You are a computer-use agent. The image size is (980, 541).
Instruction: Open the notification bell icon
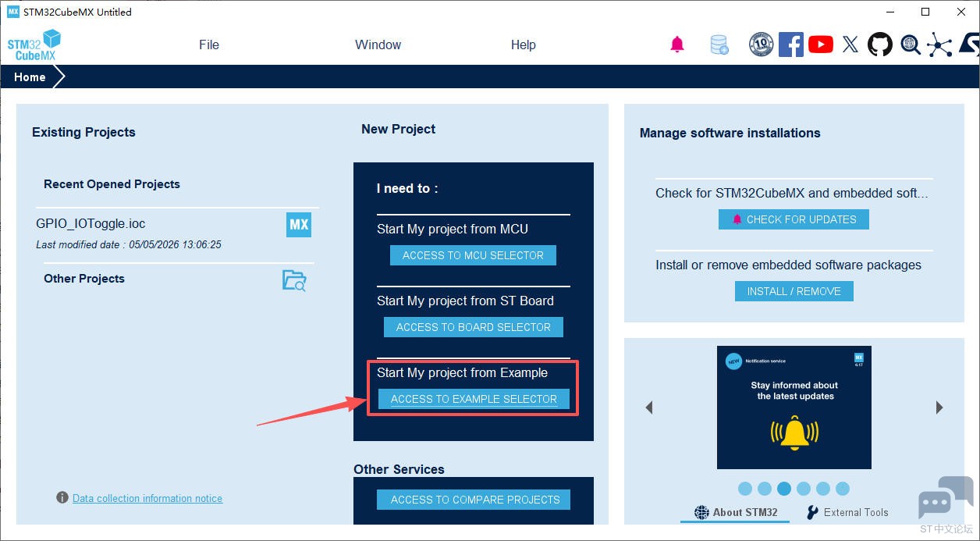click(677, 44)
